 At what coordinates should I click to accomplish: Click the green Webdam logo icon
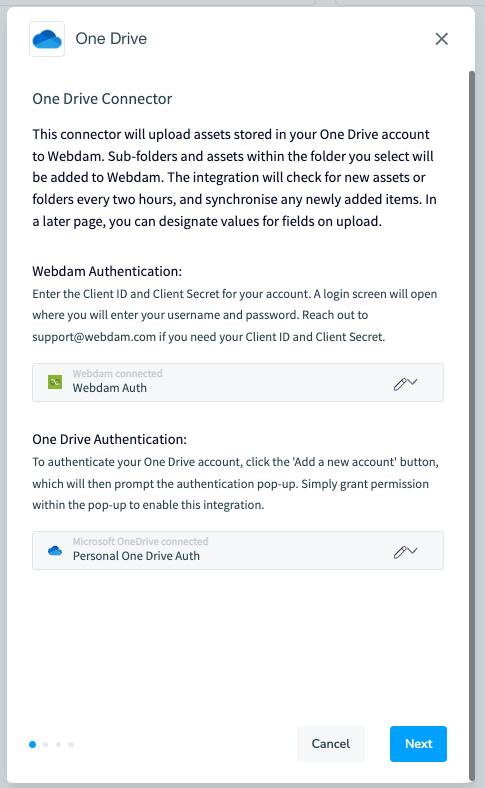pyautogui.click(x=55, y=382)
